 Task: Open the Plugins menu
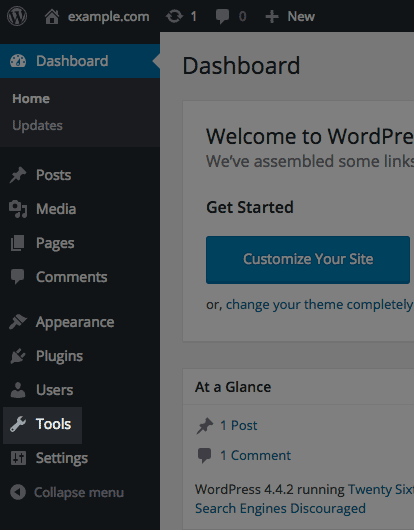pyautogui.click(x=59, y=356)
